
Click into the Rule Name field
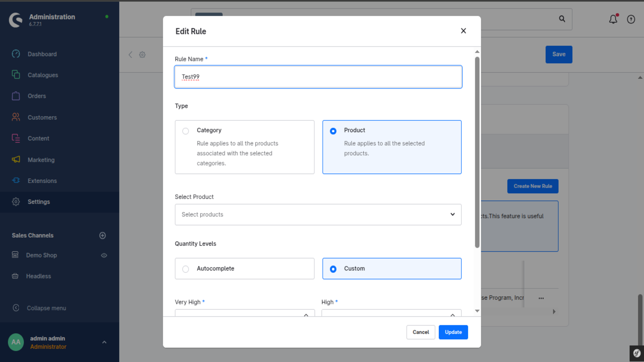(x=318, y=77)
